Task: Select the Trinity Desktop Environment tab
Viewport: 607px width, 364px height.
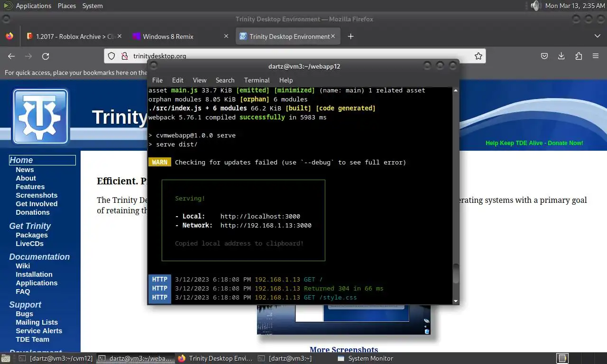Action: coord(288,36)
